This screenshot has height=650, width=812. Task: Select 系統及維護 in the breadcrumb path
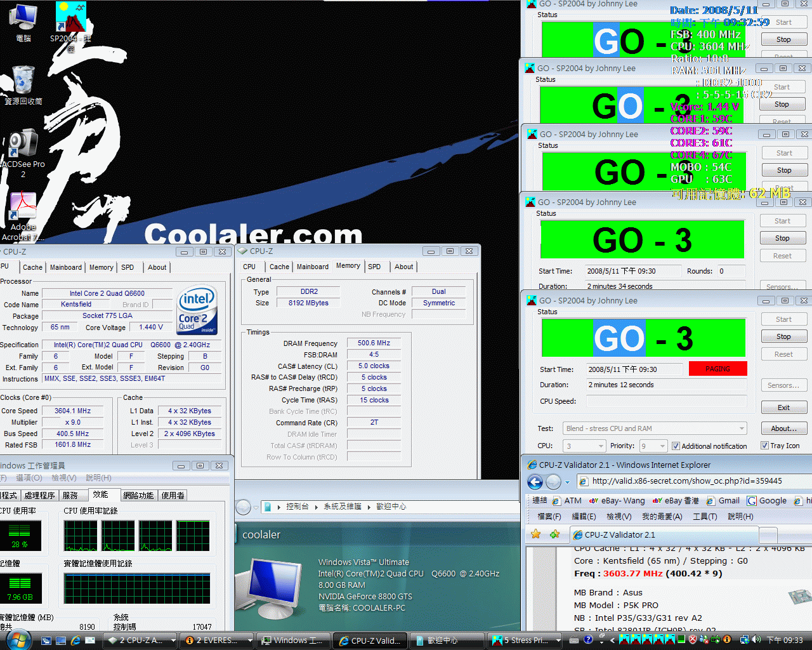tap(343, 507)
